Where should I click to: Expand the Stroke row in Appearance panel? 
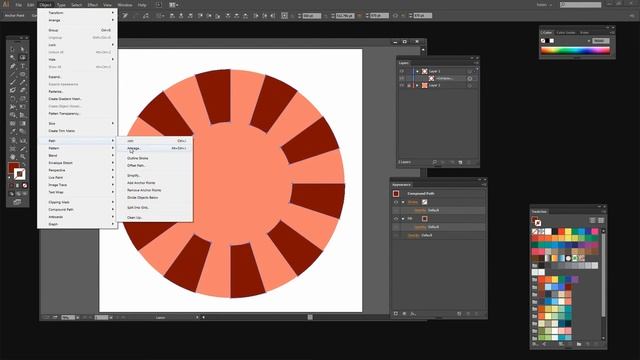click(x=403, y=202)
